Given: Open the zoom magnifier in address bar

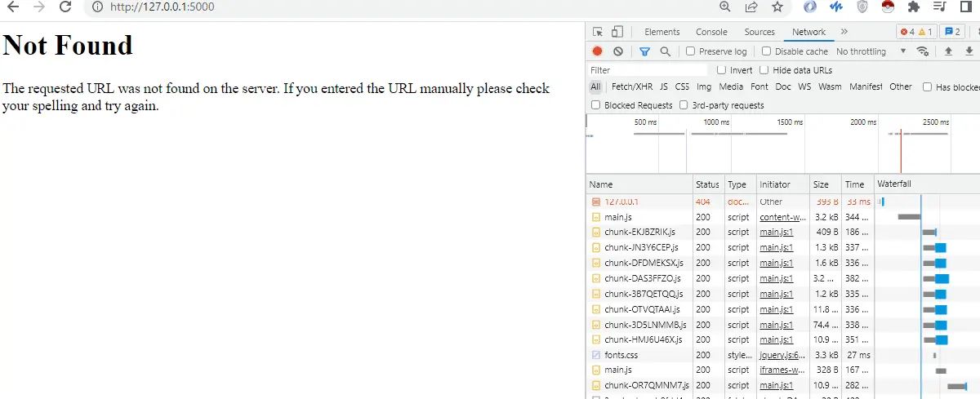Looking at the screenshot, I should click(725, 7).
